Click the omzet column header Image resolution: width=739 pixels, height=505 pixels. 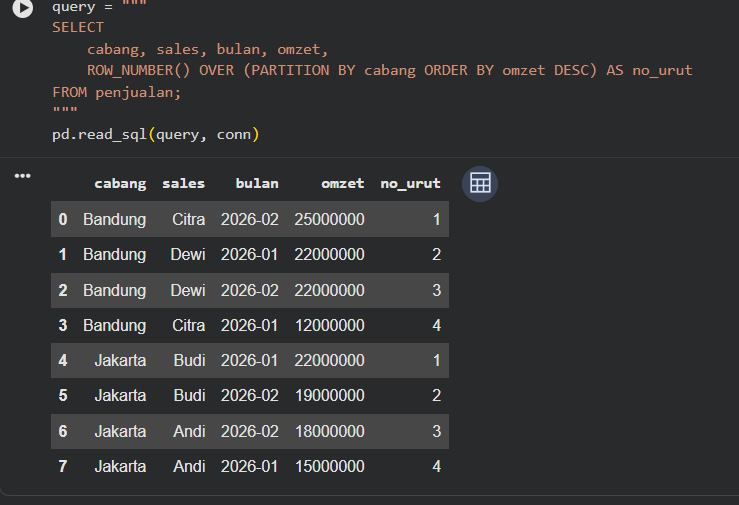click(x=343, y=183)
